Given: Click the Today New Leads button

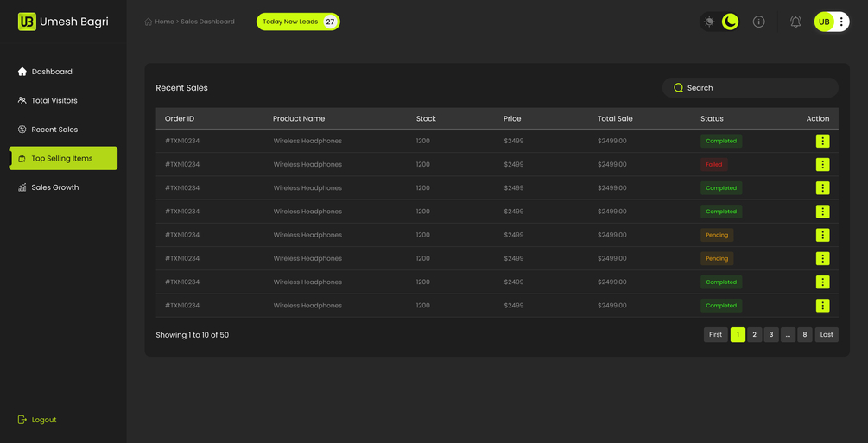Looking at the screenshot, I should 298,22.
